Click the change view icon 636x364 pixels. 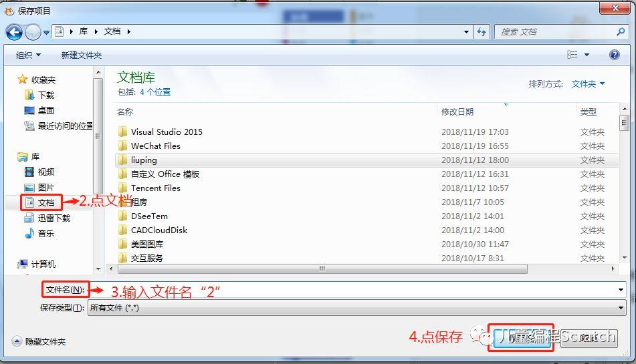572,54
